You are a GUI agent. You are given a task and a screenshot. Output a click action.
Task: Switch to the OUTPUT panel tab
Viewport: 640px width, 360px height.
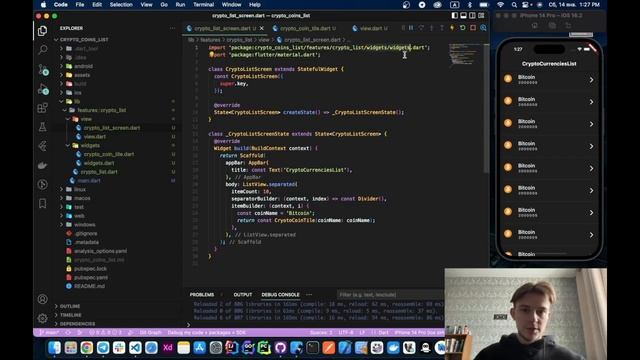(x=242, y=294)
